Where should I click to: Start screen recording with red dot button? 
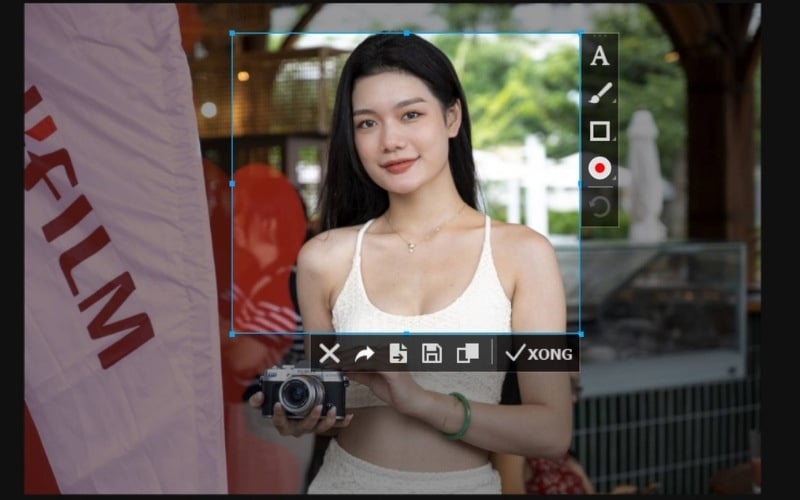pyautogui.click(x=599, y=168)
